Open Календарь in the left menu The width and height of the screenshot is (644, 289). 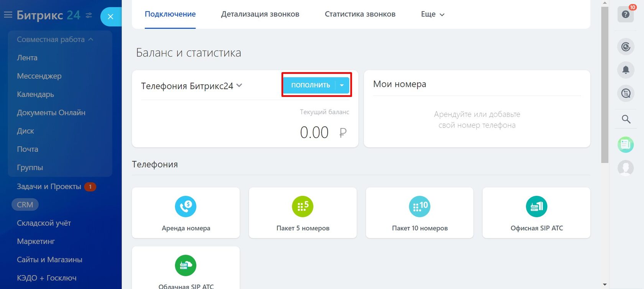pyautogui.click(x=35, y=94)
